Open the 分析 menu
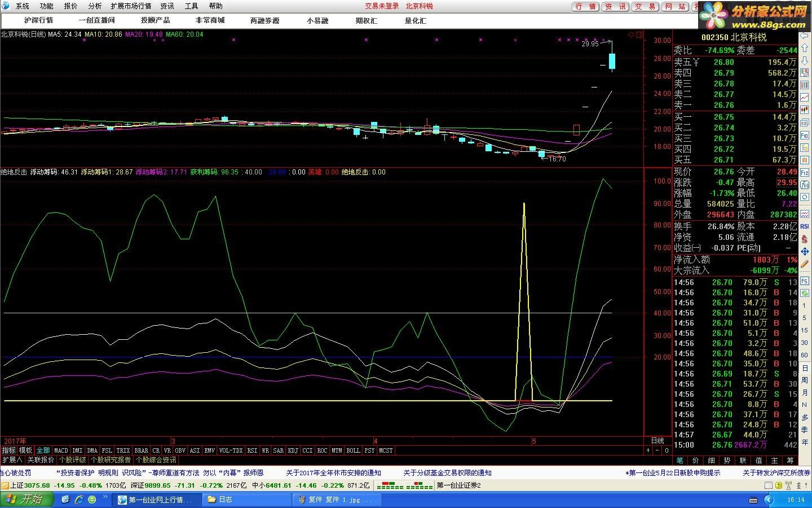This screenshot has width=812, height=508. (95, 6)
